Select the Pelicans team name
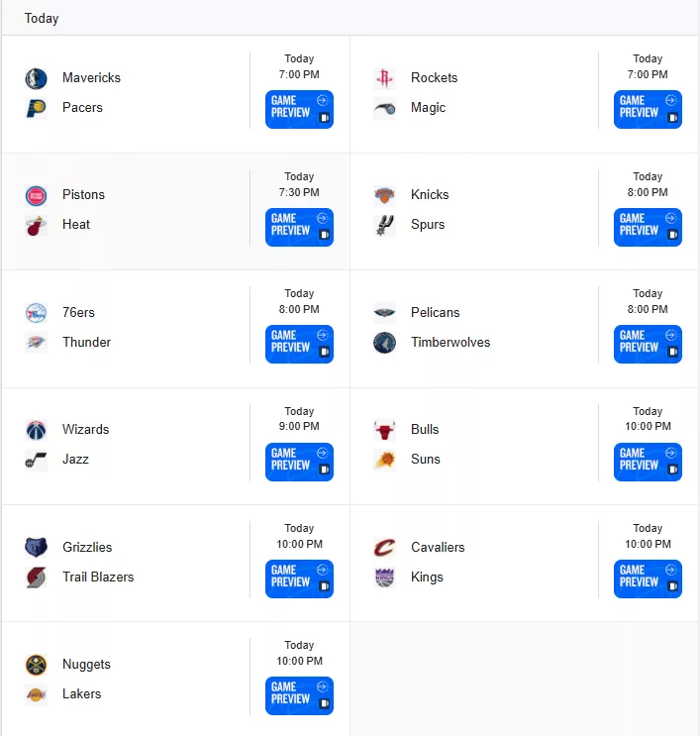The height and width of the screenshot is (736, 700). tap(436, 313)
